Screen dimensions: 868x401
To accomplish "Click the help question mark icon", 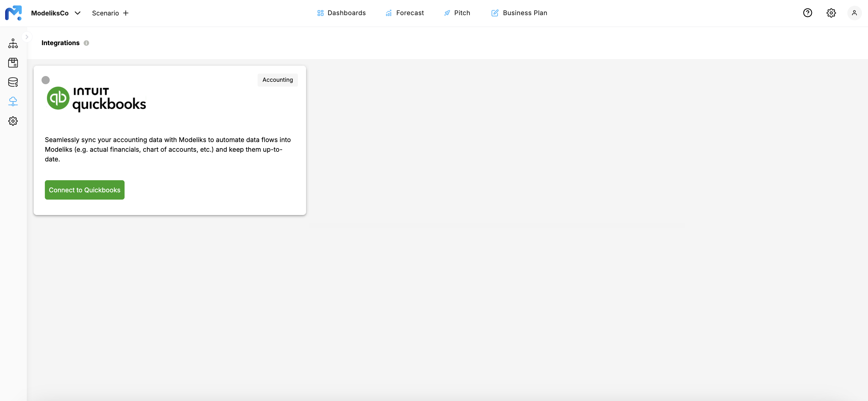I will tap(808, 12).
